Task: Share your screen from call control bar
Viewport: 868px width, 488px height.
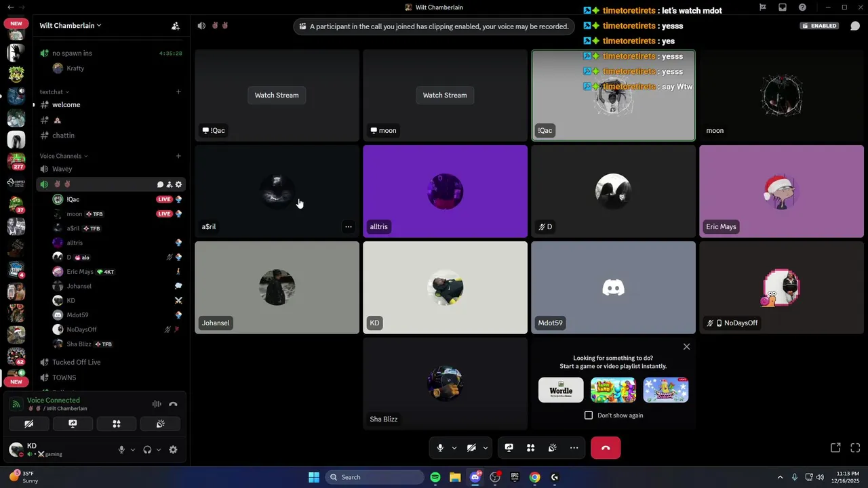Action: point(509,448)
